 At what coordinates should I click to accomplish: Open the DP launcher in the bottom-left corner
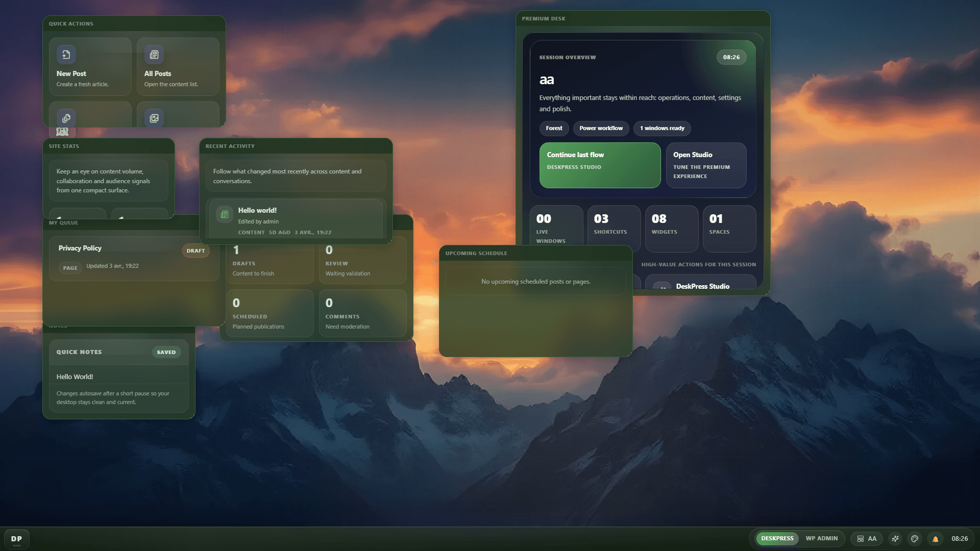(x=17, y=539)
